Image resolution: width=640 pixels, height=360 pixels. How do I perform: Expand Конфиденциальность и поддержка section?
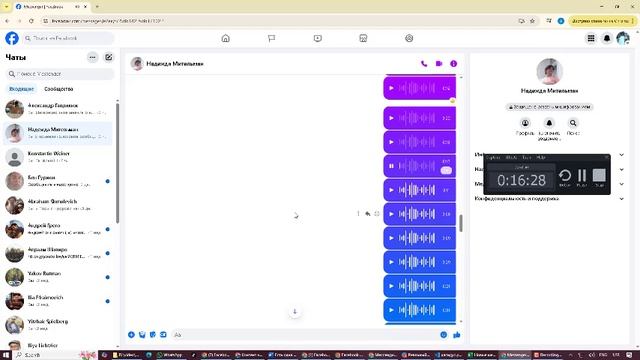tap(549, 199)
